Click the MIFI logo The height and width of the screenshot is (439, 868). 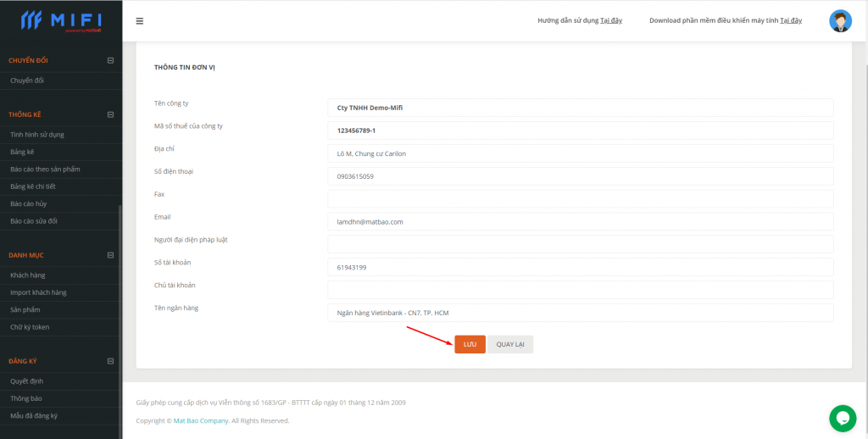coord(61,20)
